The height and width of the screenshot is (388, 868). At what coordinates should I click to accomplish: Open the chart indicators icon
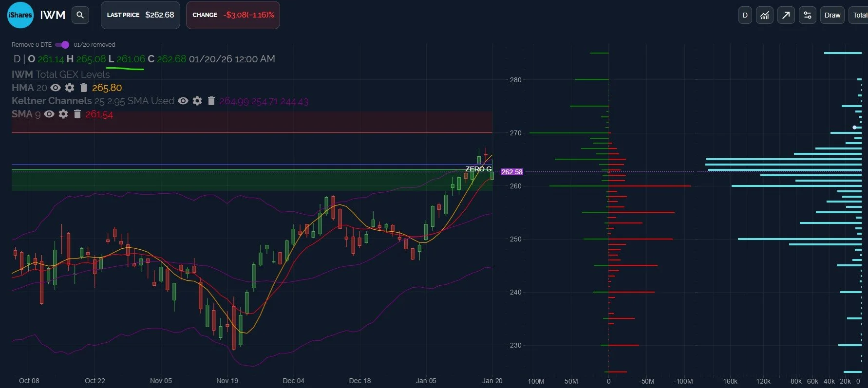(765, 15)
